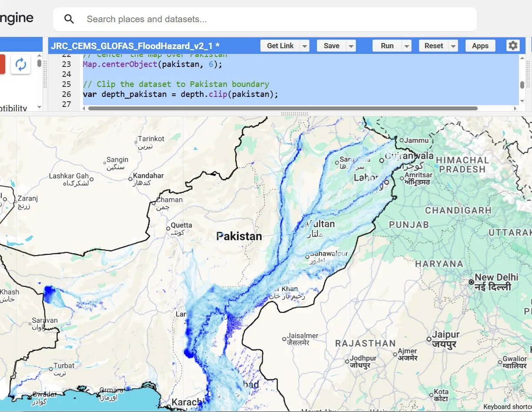Open the Reset dropdown menu
The width and height of the screenshot is (532, 412).
[453, 45]
